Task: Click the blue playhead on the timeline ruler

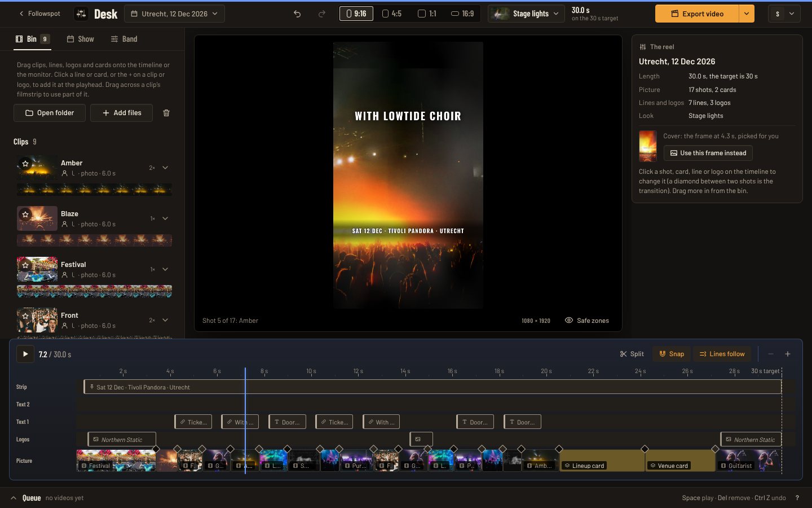Action: pyautogui.click(x=245, y=371)
